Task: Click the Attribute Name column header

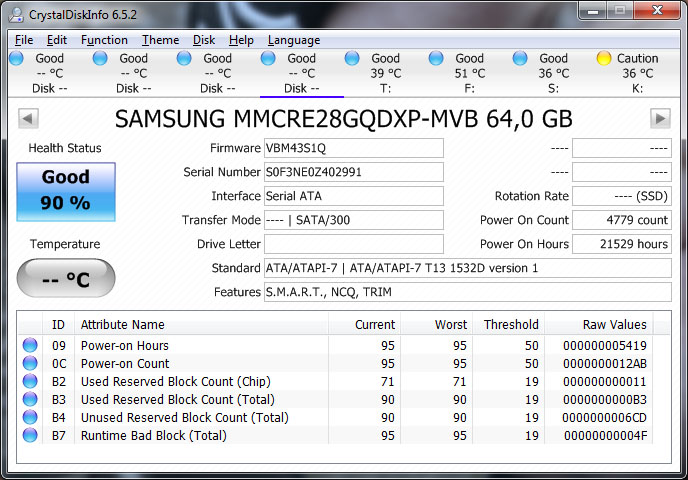Action: [201, 325]
